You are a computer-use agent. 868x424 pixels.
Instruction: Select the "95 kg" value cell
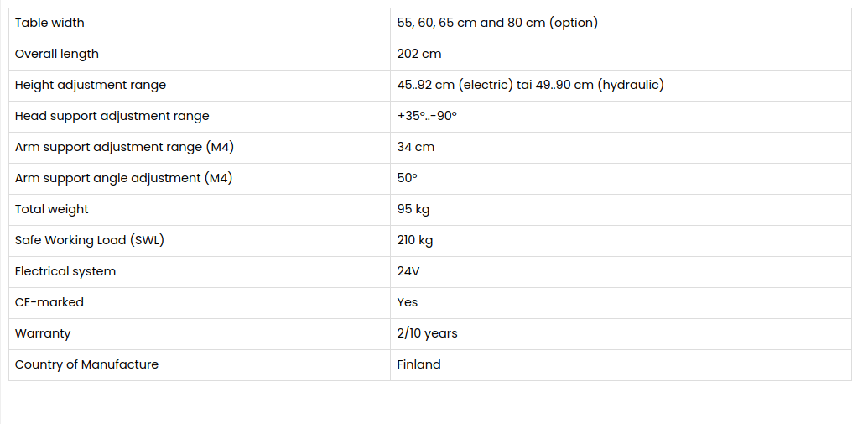(413, 209)
